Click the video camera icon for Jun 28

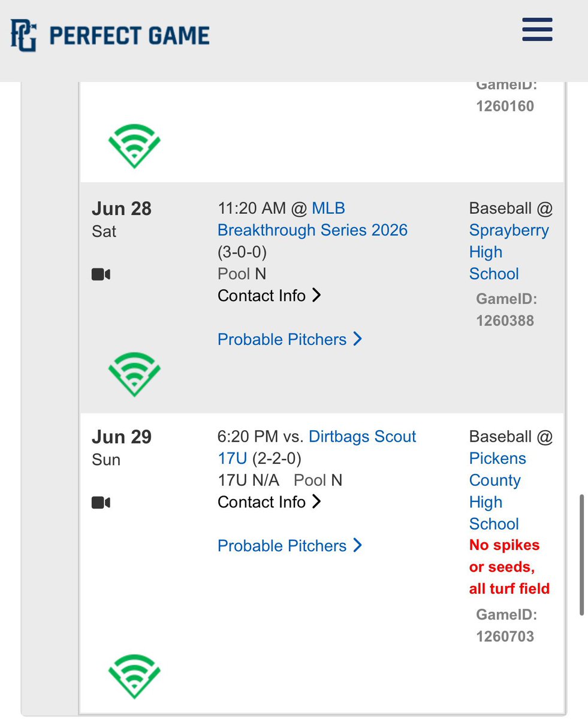point(101,274)
